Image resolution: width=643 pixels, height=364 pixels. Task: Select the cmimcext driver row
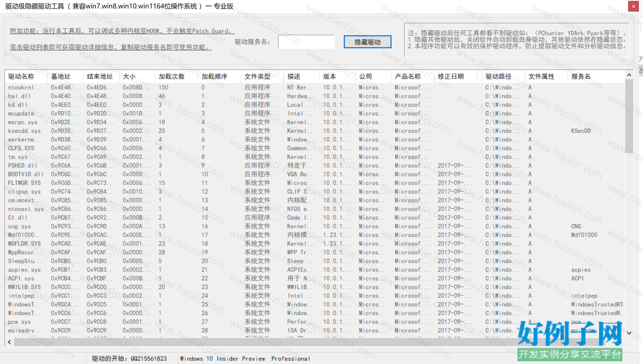tap(315, 200)
